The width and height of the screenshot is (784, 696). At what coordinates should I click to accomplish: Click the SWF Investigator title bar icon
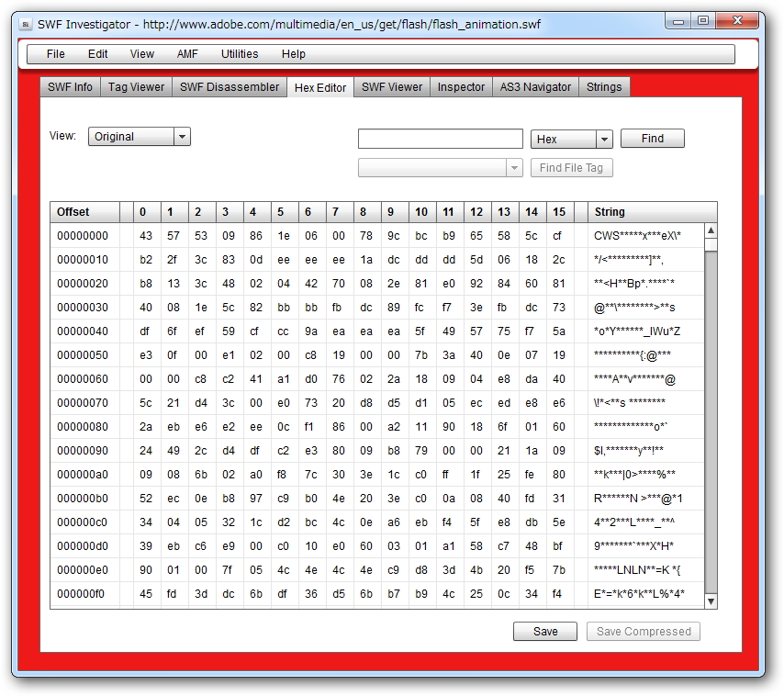(x=26, y=24)
